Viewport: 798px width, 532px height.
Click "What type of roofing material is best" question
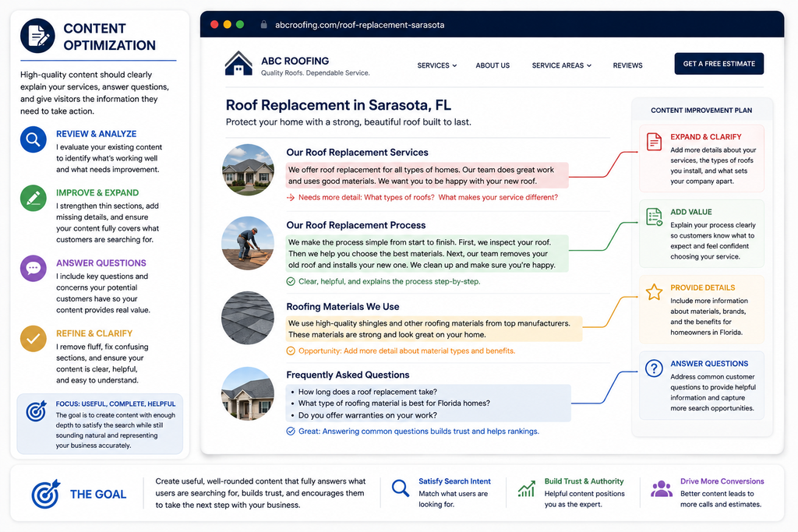(x=394, y=403)
